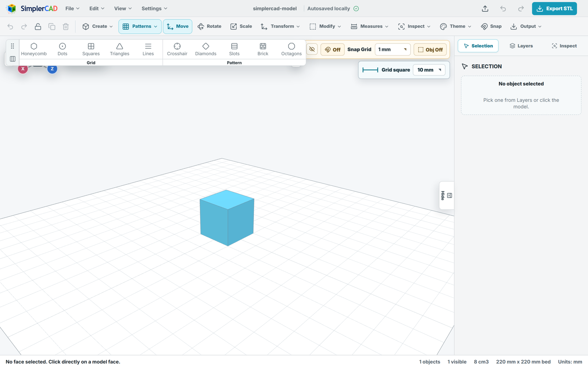Select the Brick pattern
Viewport: 588px width, 368px height.
click(x=263, y=49)
